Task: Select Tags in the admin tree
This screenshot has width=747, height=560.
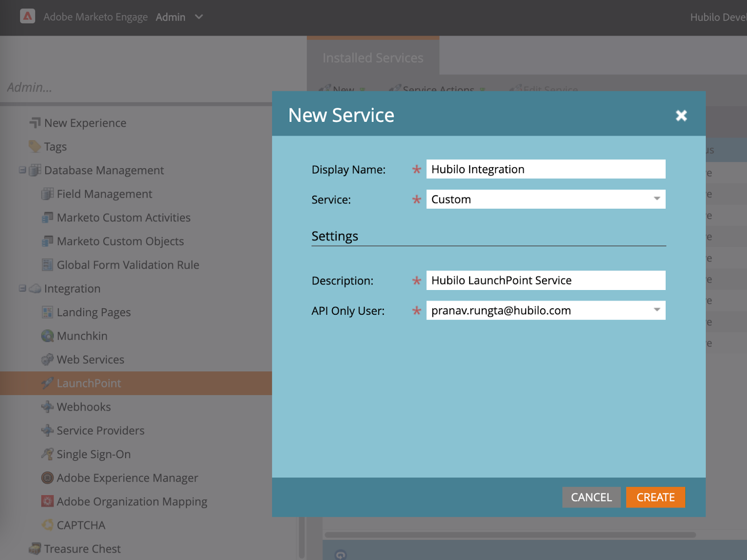Action: click(x=56, y=147)
